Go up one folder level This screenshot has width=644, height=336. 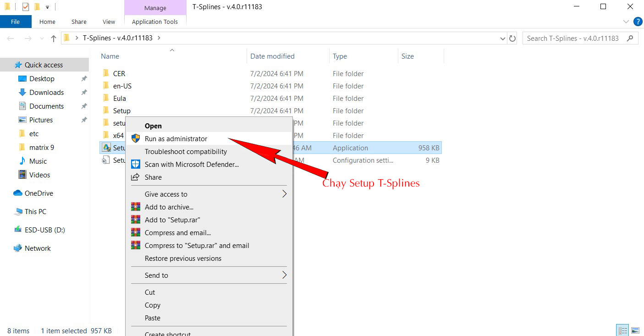[54, 39]
